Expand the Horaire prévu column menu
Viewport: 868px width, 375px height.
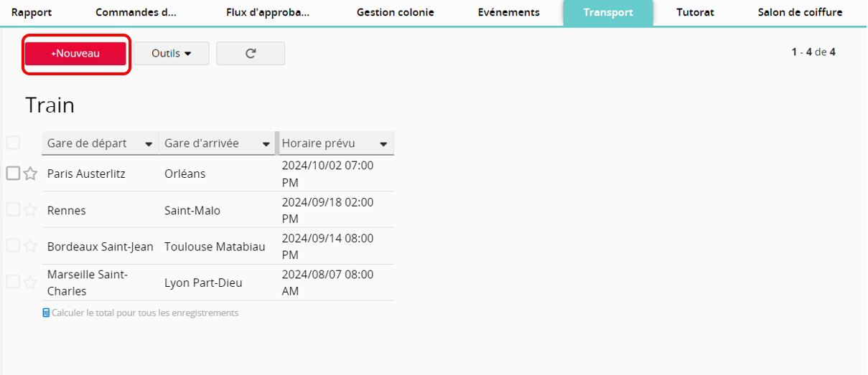pyautogui.click(x=384, y=144)
